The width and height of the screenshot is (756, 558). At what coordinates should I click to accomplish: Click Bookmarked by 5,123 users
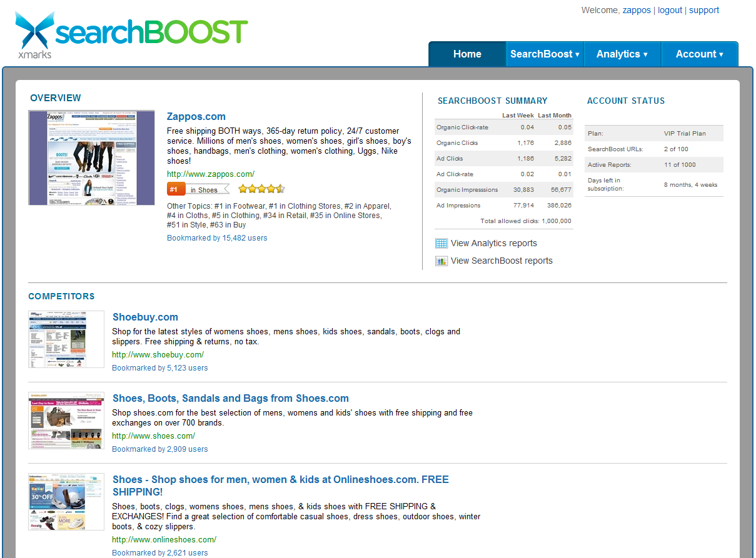click(x=160, y=368)
